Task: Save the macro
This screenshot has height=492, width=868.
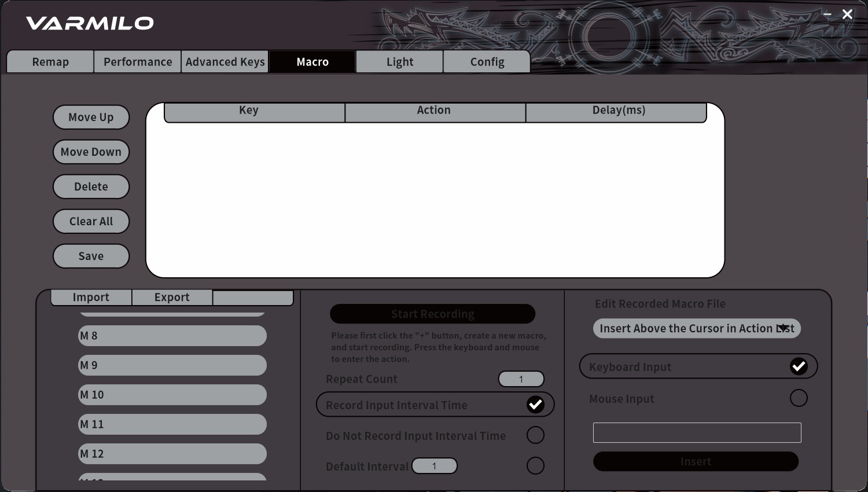Action: pos(91,256)
